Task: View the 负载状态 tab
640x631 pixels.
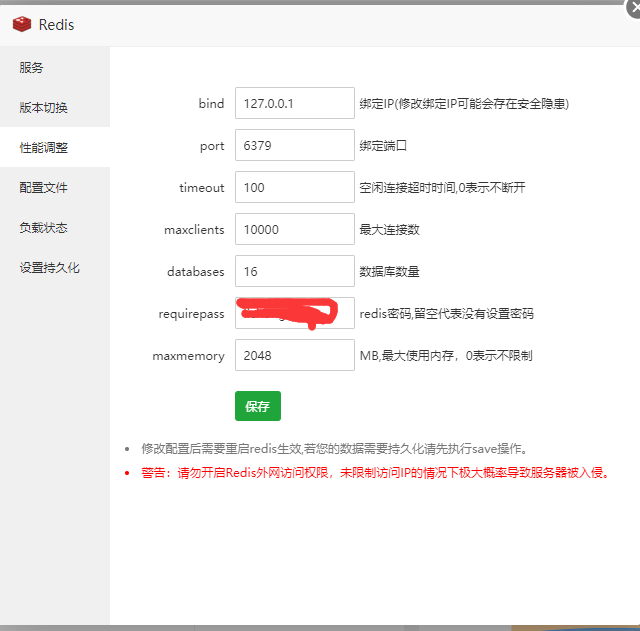Action: coord(55,227)
